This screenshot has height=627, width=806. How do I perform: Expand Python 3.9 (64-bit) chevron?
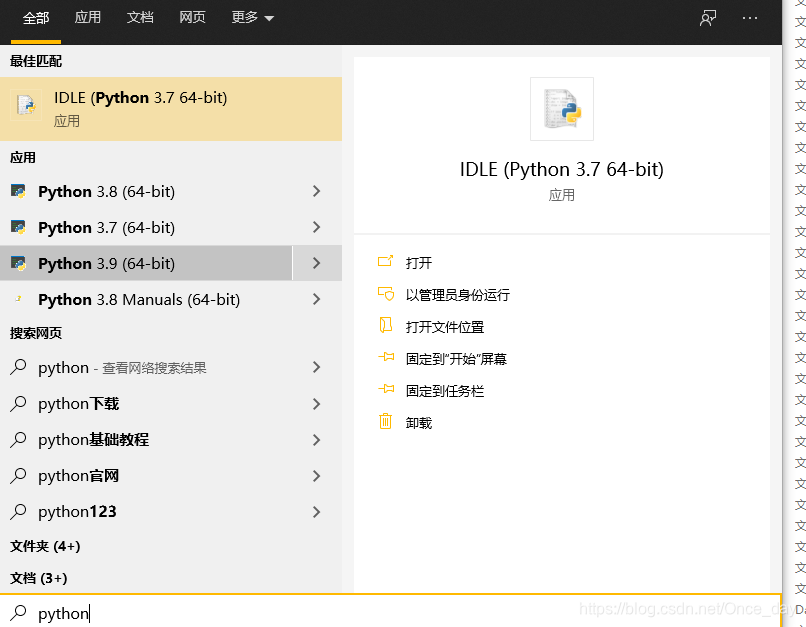(x=317, y=263)
